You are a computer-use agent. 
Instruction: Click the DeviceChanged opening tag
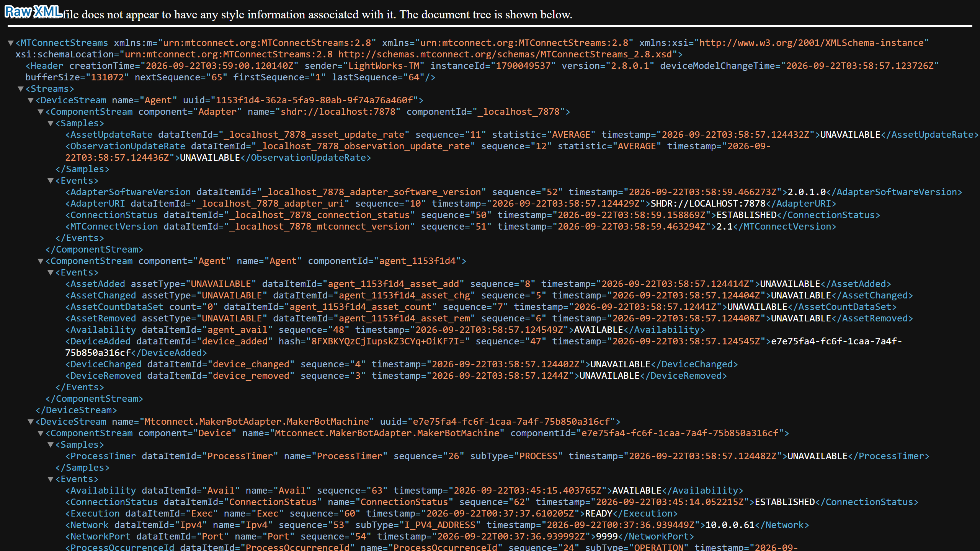(x=103, y=364)
